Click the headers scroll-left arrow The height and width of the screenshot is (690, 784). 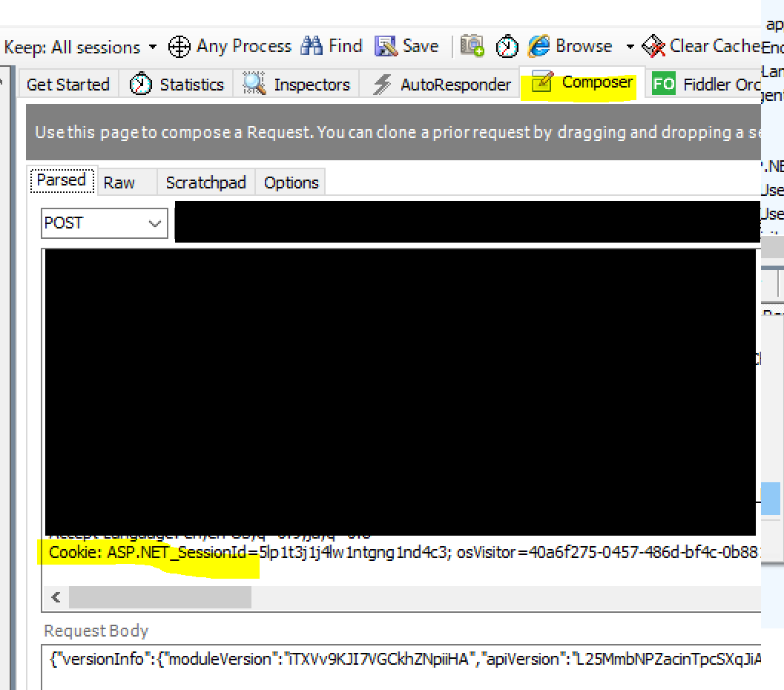pos(56,597)
